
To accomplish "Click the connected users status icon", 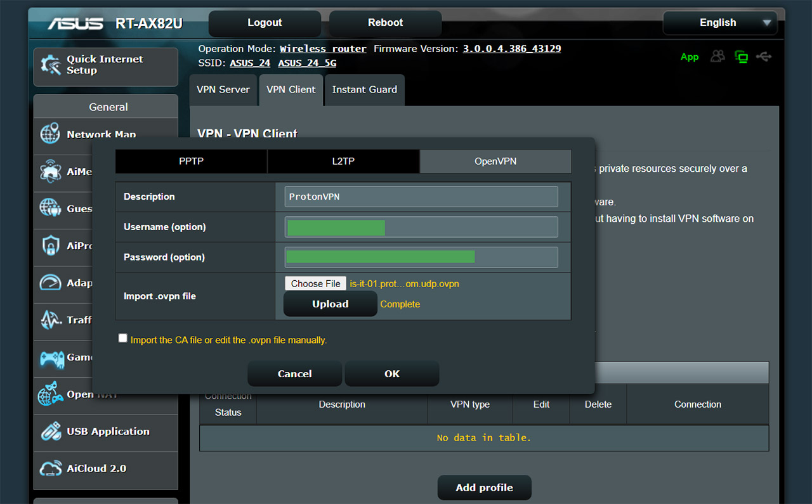I will pos(717,56).
